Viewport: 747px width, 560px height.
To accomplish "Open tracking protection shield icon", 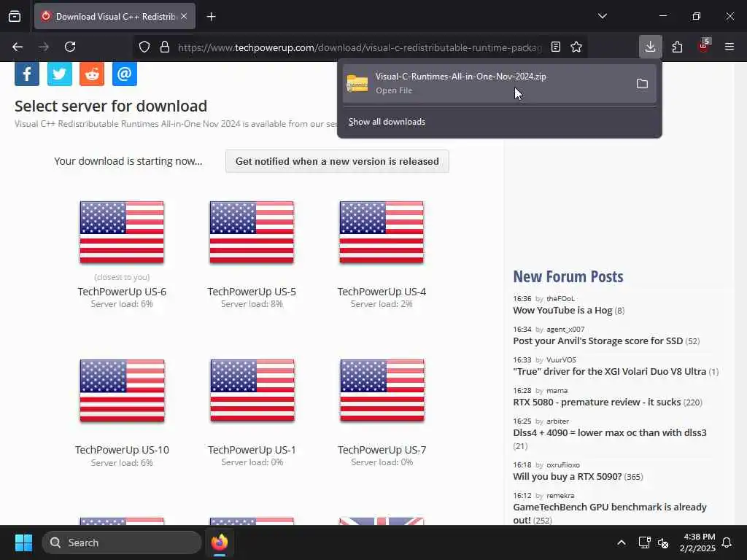I will 144,47.
